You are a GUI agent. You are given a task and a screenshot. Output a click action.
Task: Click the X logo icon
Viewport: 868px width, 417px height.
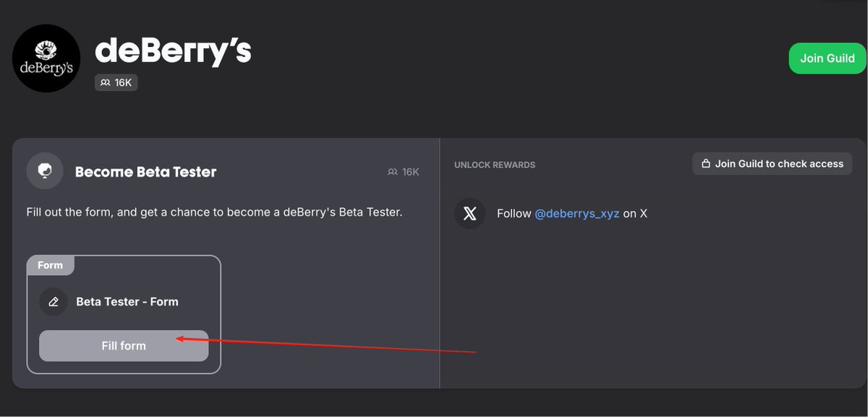point(470,214)
